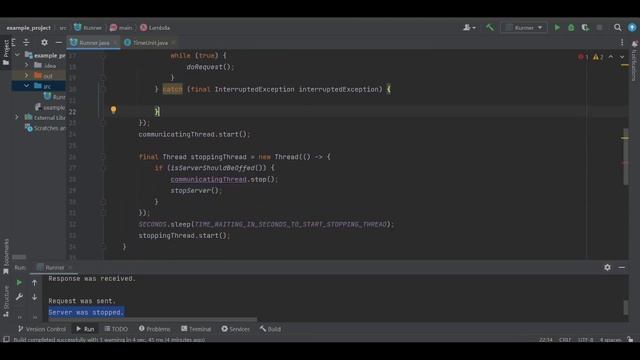640x360 pixels.
Task: Expand the .idea folder node
Action: coord(27,65)
